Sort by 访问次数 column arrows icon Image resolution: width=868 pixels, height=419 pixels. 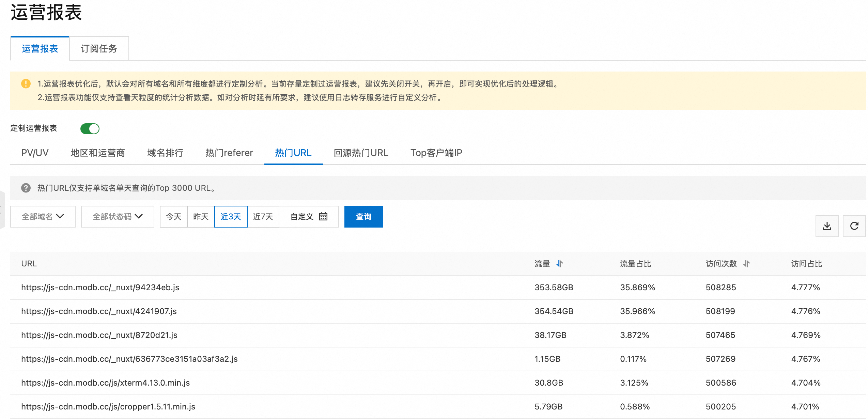coord(746,264)
